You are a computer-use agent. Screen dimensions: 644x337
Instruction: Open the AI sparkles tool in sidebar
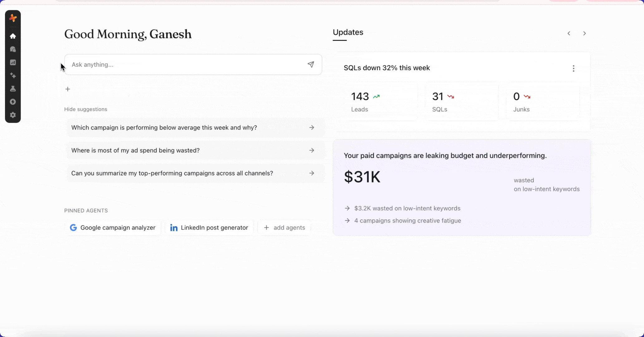pyautogui.click(x=13, y=76)
